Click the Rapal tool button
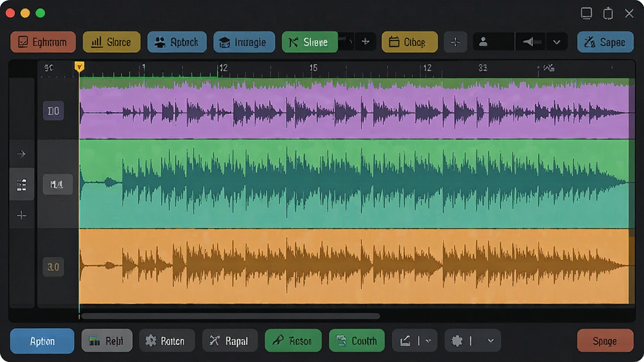The image size is (644, 362). coord(230,341)
